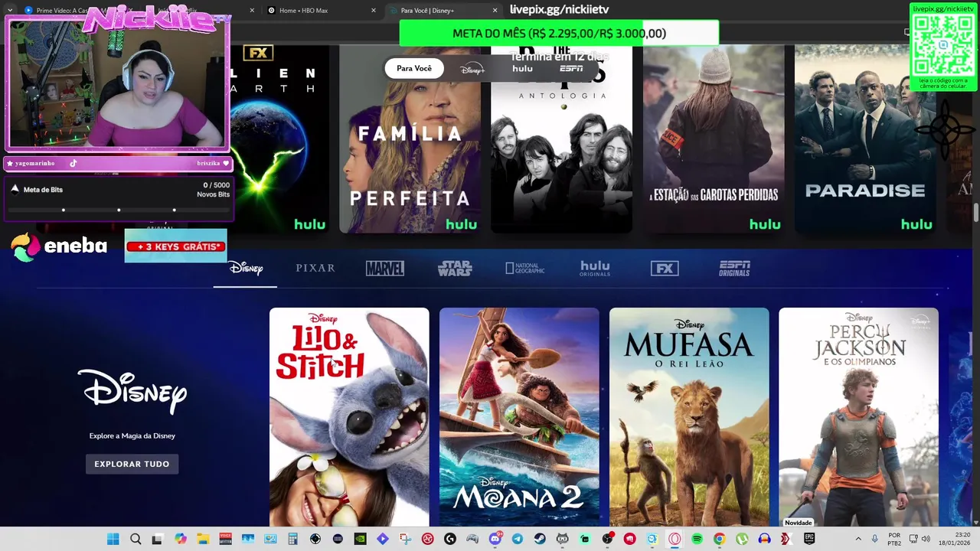
Task: Open Discord from the taskbar
Action: [495, 539]
